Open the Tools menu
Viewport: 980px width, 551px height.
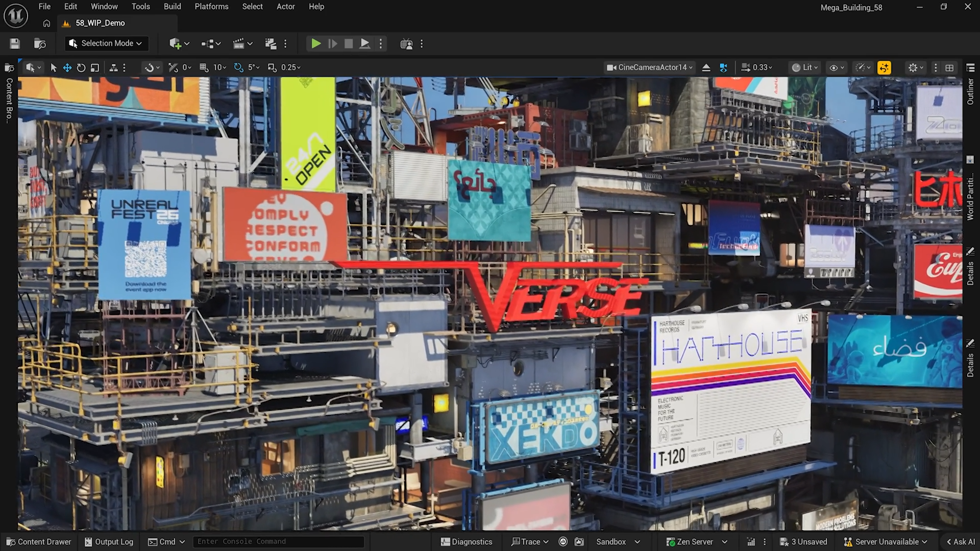[140, 7]
